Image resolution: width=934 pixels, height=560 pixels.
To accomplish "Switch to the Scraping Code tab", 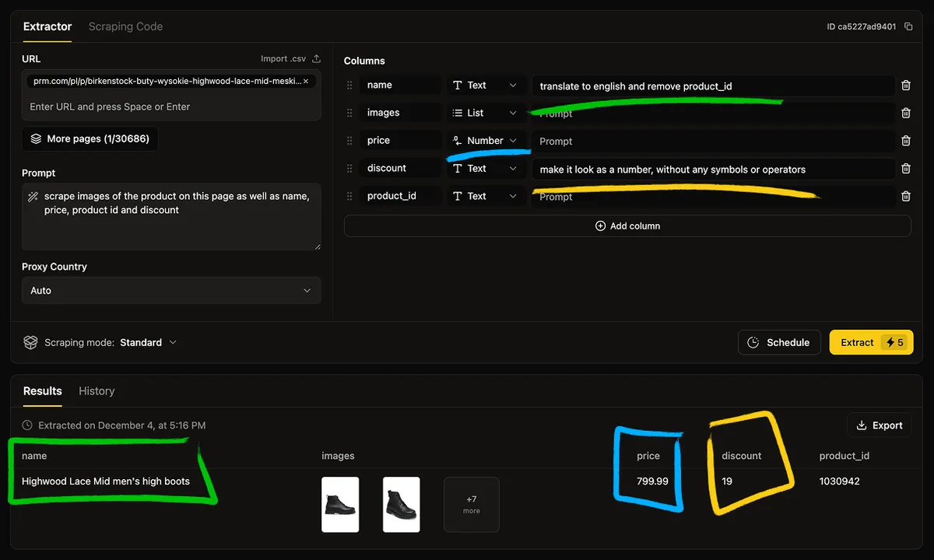I will (x=125, y=26).
